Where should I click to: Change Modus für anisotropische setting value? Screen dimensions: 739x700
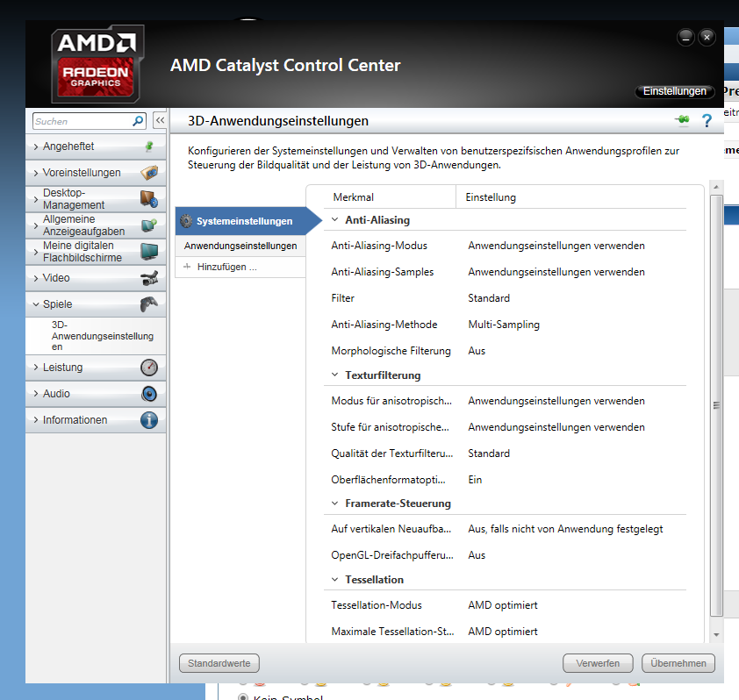[556, 401]
